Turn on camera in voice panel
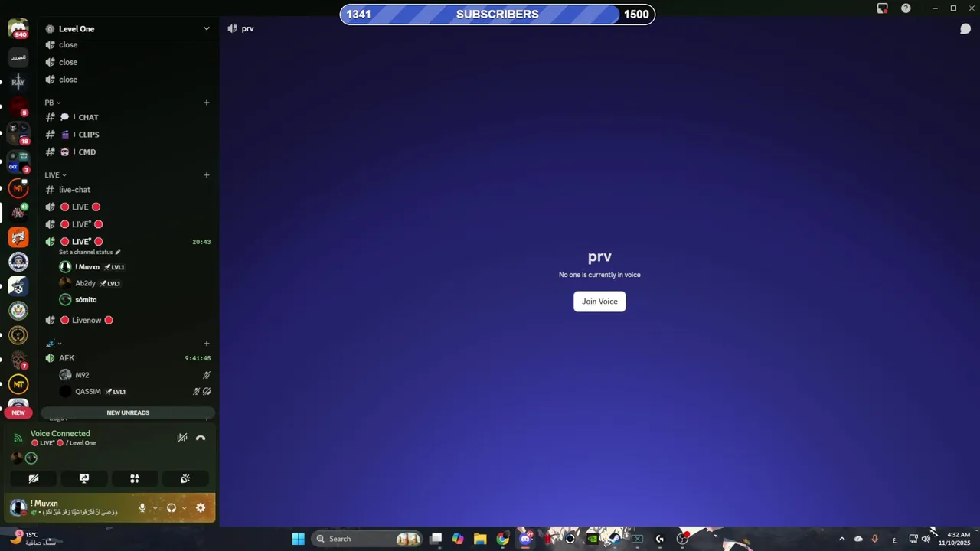The image size is (980, 551). click(34, 478)
